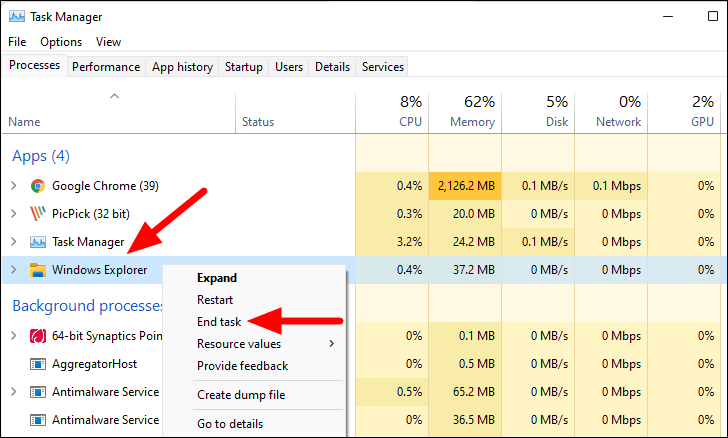Image resolution: width=728 pixels, height=438 pixels.
Task: Open the Startup tab
Action: [244, 67]
